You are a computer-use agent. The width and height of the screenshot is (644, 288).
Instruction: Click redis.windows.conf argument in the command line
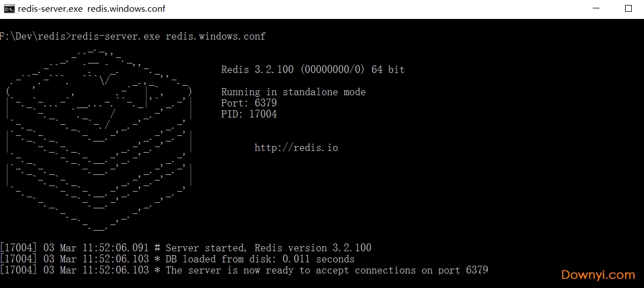tap(215, 36)
